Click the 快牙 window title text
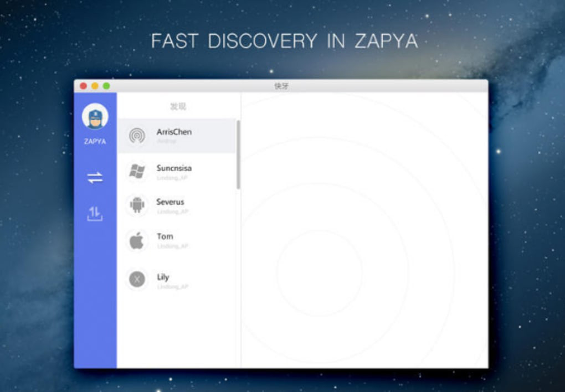 pos(281,86)
